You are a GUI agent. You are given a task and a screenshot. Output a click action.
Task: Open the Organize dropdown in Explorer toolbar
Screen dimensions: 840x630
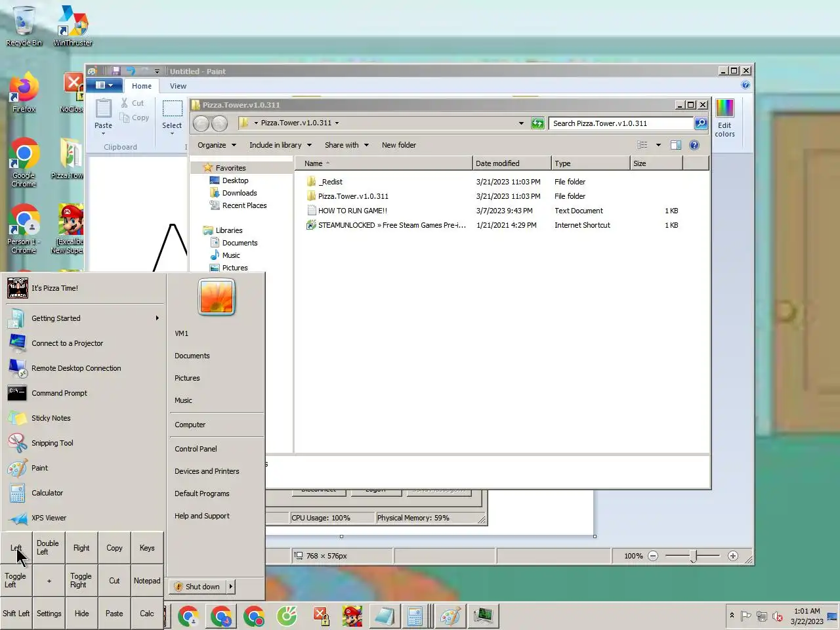point(216,145)
